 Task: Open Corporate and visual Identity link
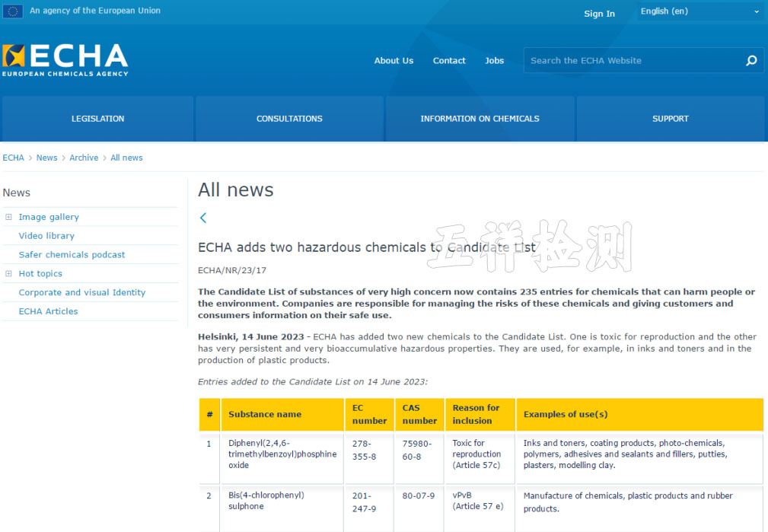[81, 292]
